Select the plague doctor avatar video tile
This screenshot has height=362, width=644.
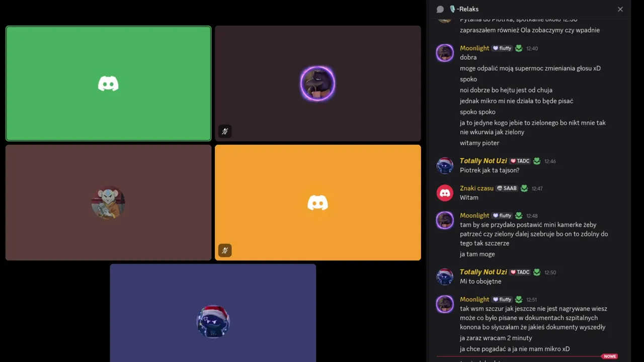coord(318,83)
